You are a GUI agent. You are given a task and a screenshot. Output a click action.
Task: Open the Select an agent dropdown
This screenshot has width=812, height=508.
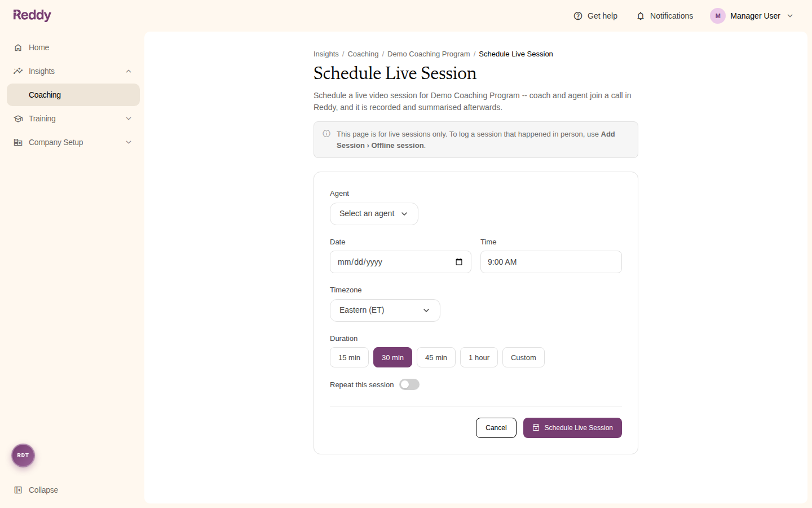(374, 214)
